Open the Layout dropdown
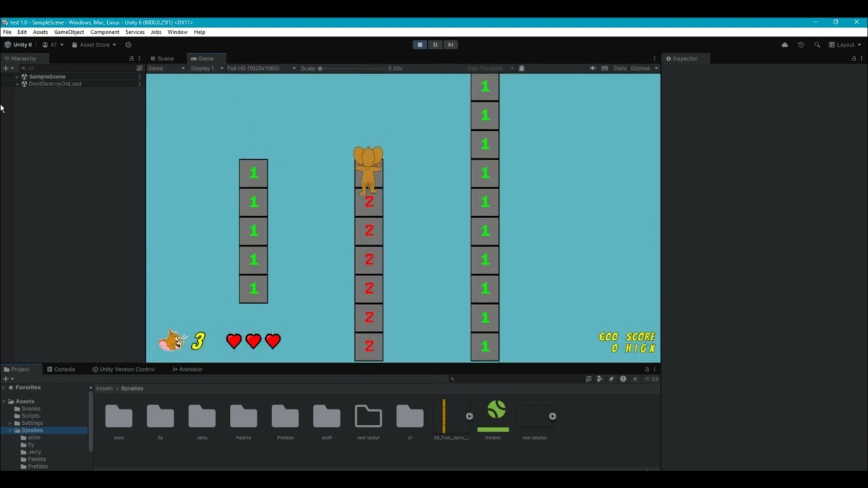Image resolution: width=868 pixels, height=488 pixels. pos(845,45)
